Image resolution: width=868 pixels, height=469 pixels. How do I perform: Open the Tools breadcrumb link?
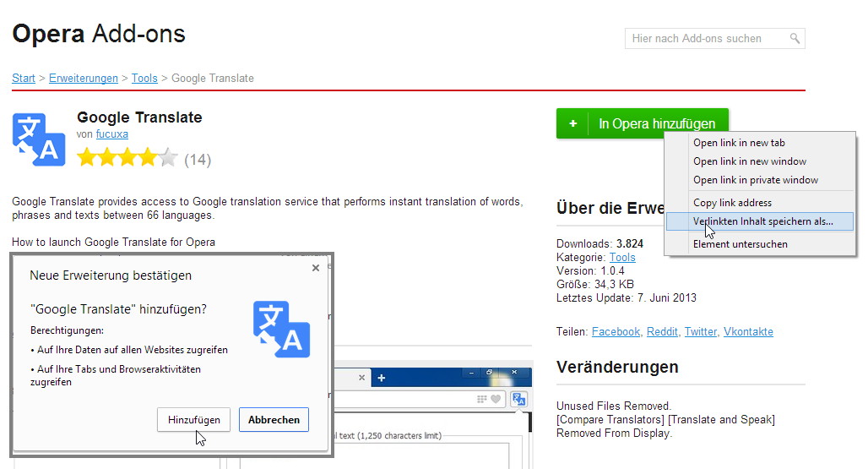(x=144, y=78)
